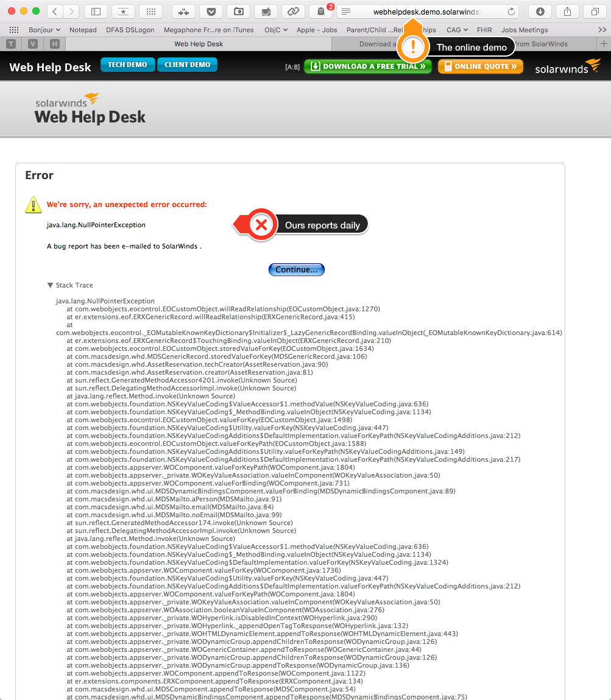Save page with Pocket extension icon

tap(211, 12)
